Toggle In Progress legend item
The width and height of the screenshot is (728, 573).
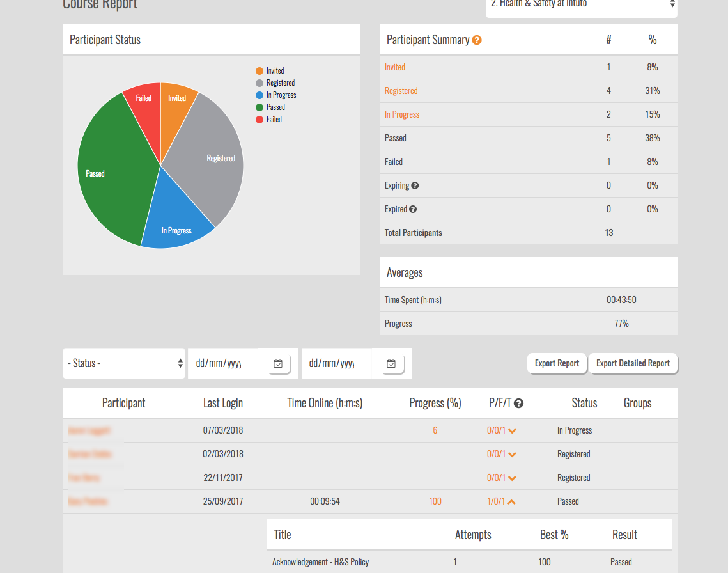coord(275,95)
